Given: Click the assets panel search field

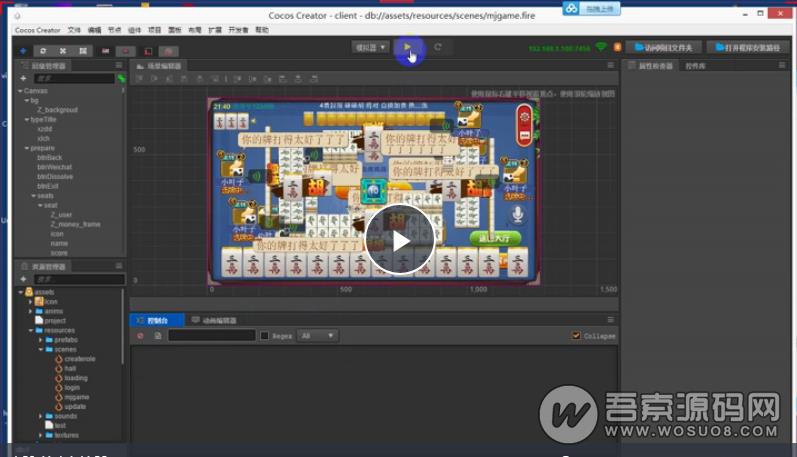Looking at the screenshot, I should [79, 279].
